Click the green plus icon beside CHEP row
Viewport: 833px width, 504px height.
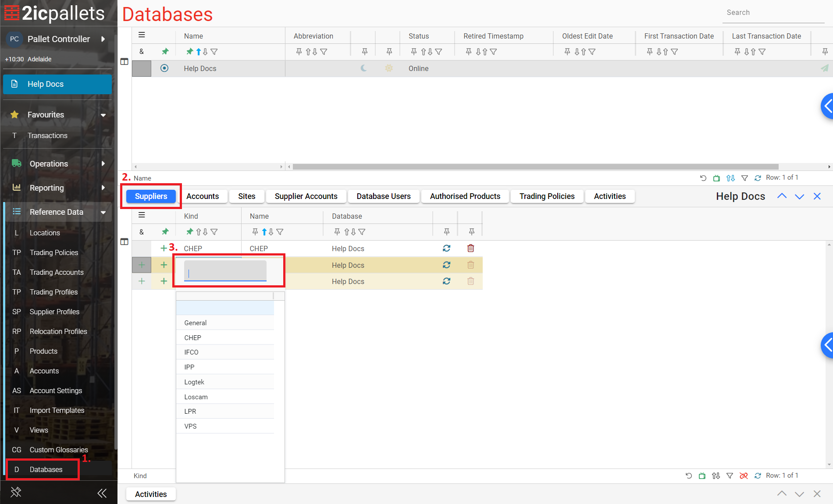click(164, 248)
